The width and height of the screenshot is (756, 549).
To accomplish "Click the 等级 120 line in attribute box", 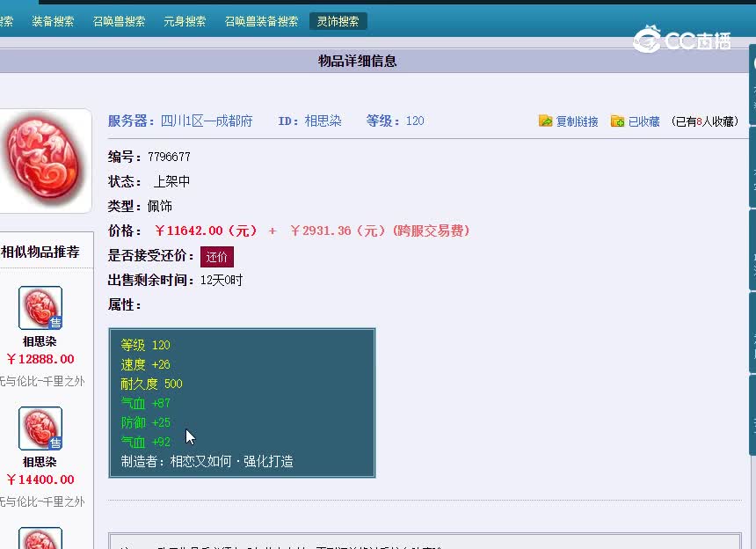I will [x=145, y=346].
